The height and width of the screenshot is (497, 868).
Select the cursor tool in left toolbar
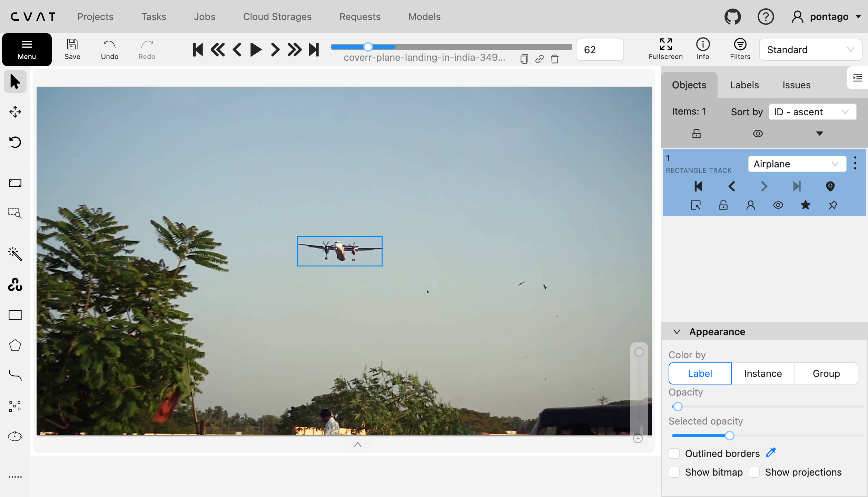click(15, 81)
